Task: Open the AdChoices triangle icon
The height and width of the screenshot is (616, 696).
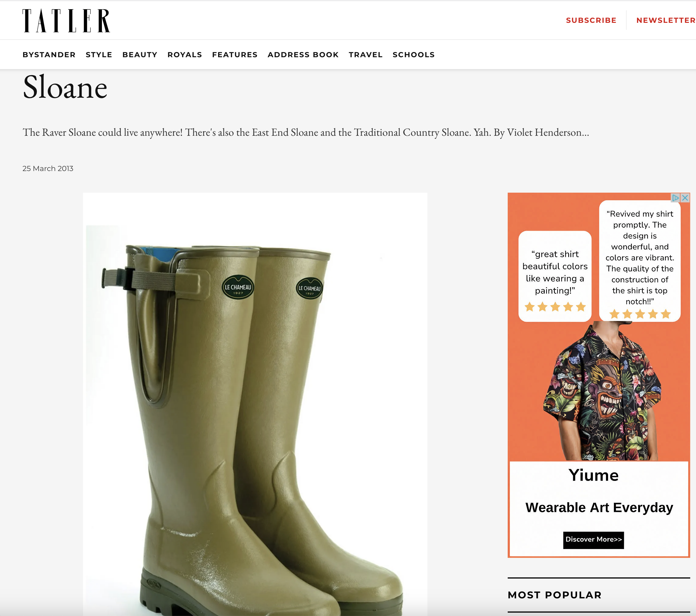Action: pyautogui.click(x=676, y=198)
